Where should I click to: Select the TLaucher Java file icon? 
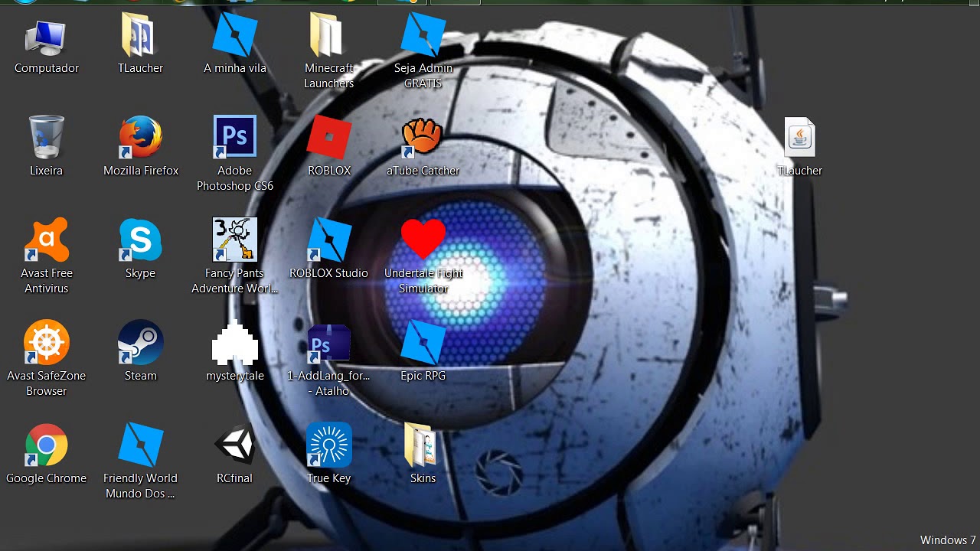[800, 138]
